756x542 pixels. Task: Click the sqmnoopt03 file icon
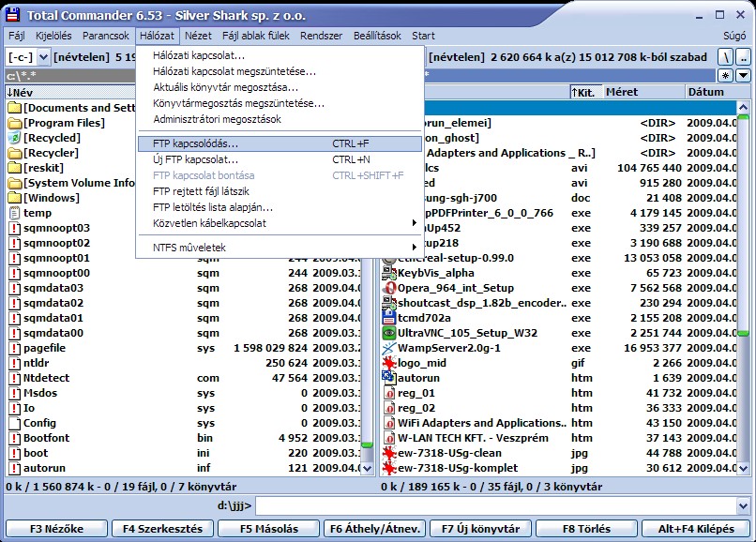[15, 228]
